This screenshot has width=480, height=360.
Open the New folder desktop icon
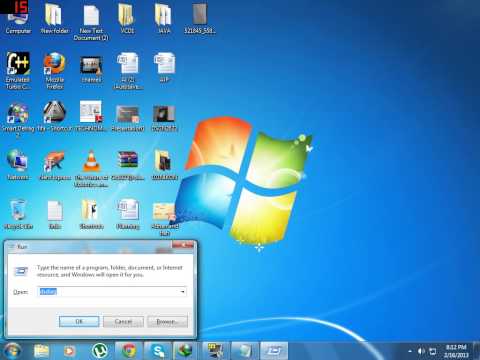55,19
